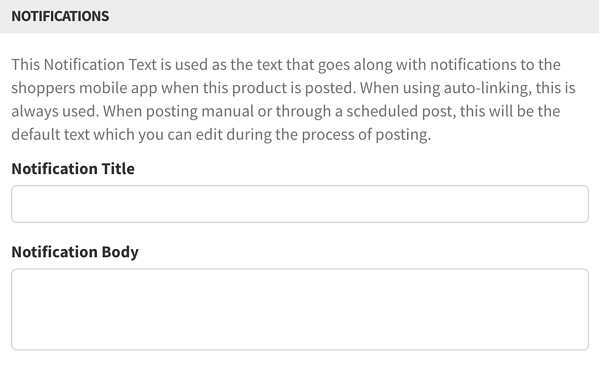Click the words "default text" in the last line

(x=50, y=134)
